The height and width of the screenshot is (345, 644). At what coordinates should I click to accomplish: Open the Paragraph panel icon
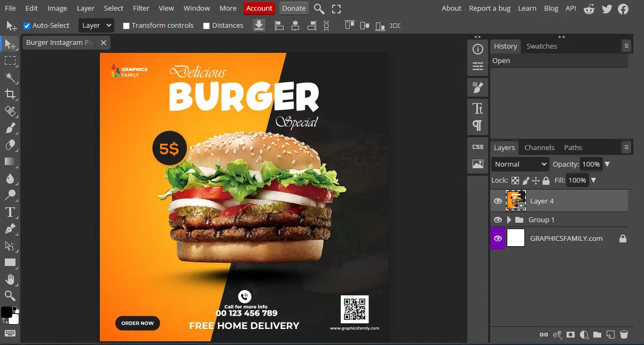click(478, 126)
